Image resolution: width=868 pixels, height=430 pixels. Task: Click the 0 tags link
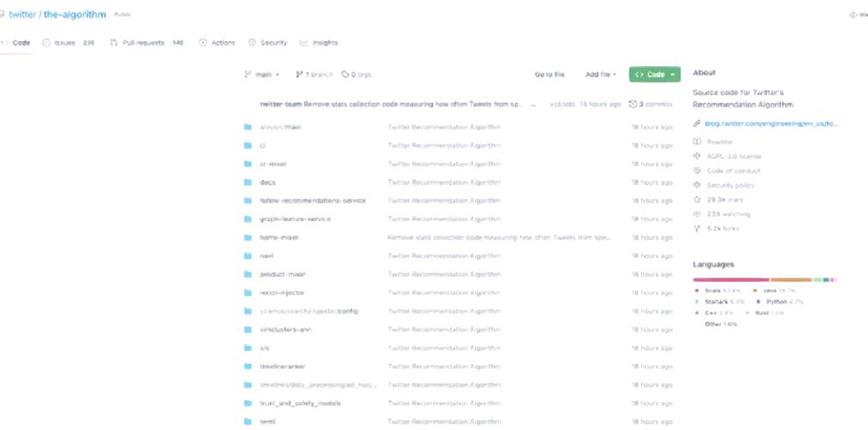pyautogui.click(x=357, y=74)
